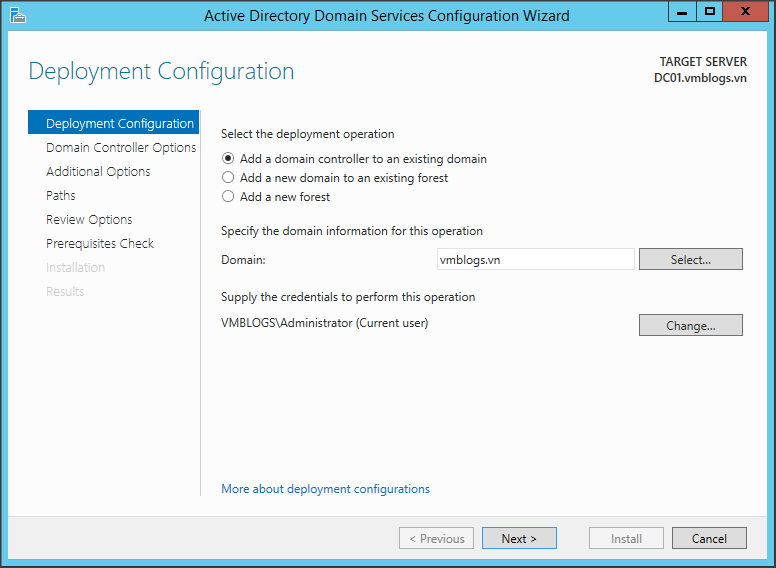The image size is (776, 568).
Task: Minimize the configuration wizard window
Action: coord(682,12)
